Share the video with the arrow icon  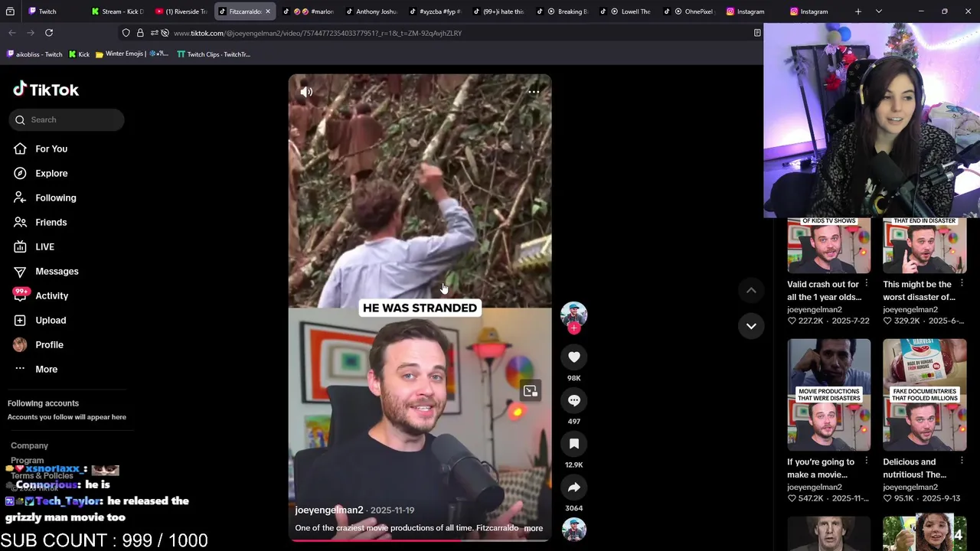(x=573, y=487)
